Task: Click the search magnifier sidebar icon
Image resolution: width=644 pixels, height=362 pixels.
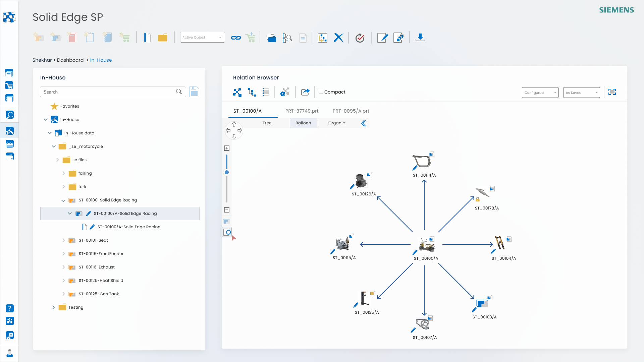Action: point(9,115)
